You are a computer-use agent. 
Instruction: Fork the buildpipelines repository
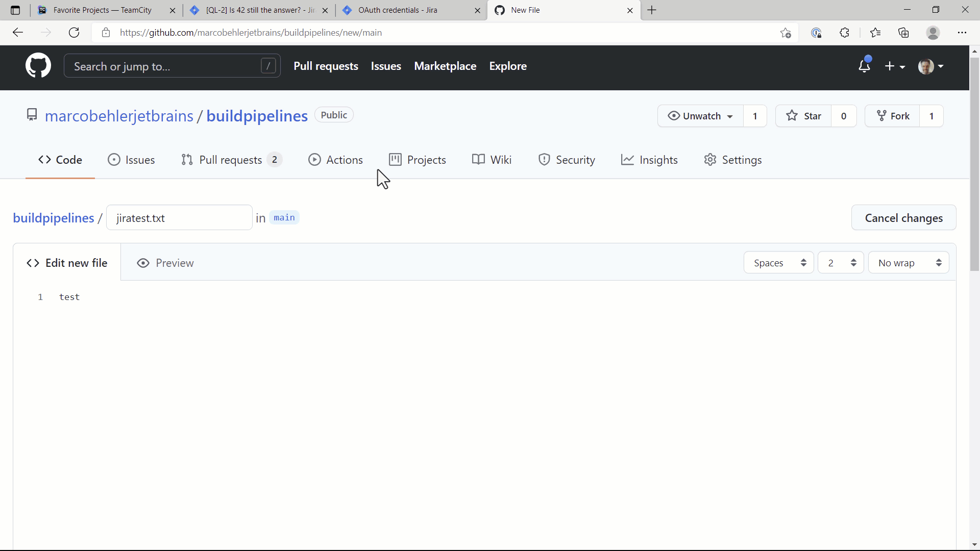click(x=893, y=116)
